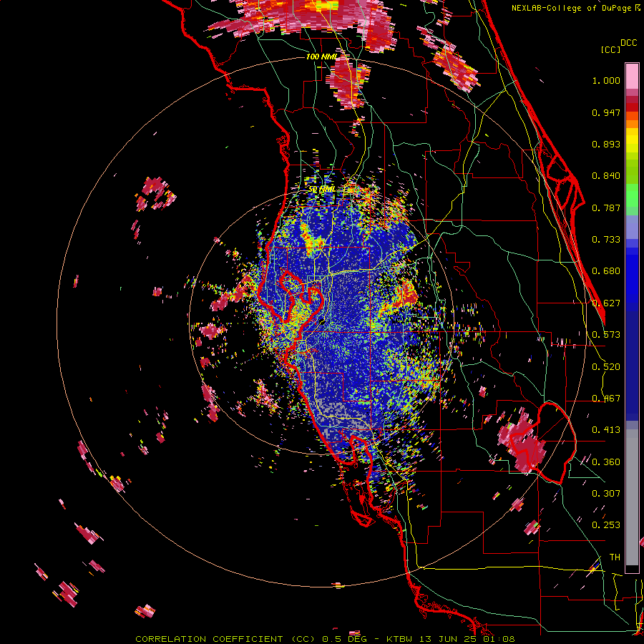Image resolution: width=644 pixels, height=644 pixels.
Task: Select the 0.573 scale value
Action: pos(606,335)
